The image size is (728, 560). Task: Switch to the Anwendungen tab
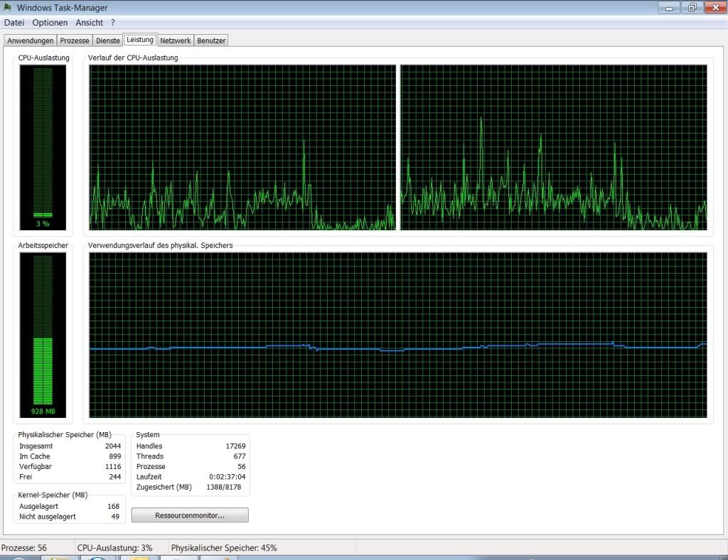[30, 41]
